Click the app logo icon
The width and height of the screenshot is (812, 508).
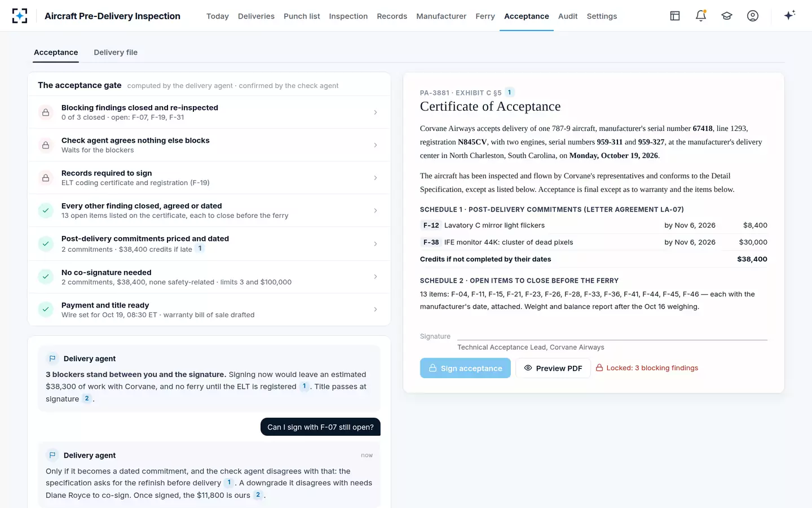click(20, 16)
